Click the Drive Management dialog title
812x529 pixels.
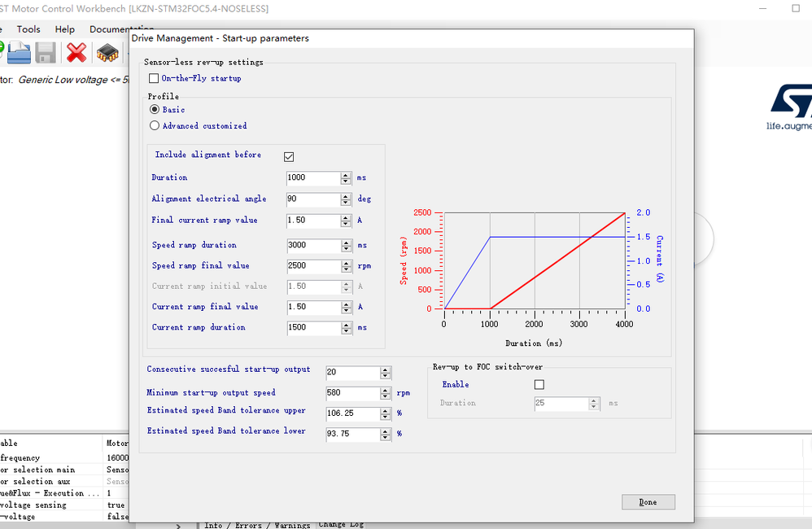(220, 38)
